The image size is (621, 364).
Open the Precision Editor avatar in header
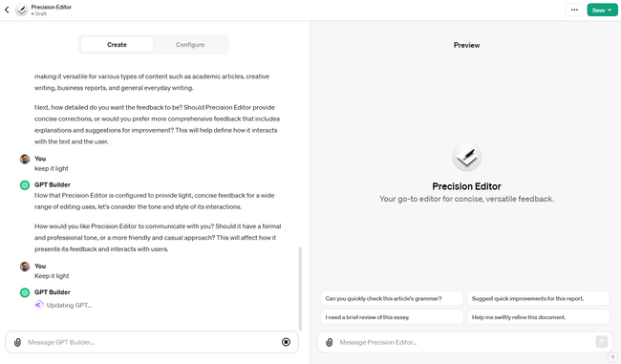click(x=21, y=10)
